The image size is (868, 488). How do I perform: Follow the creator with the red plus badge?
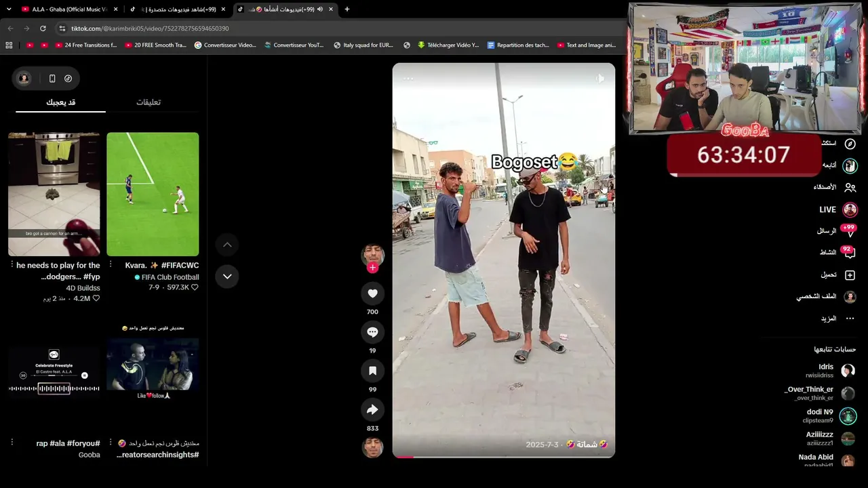coord(372,268)
